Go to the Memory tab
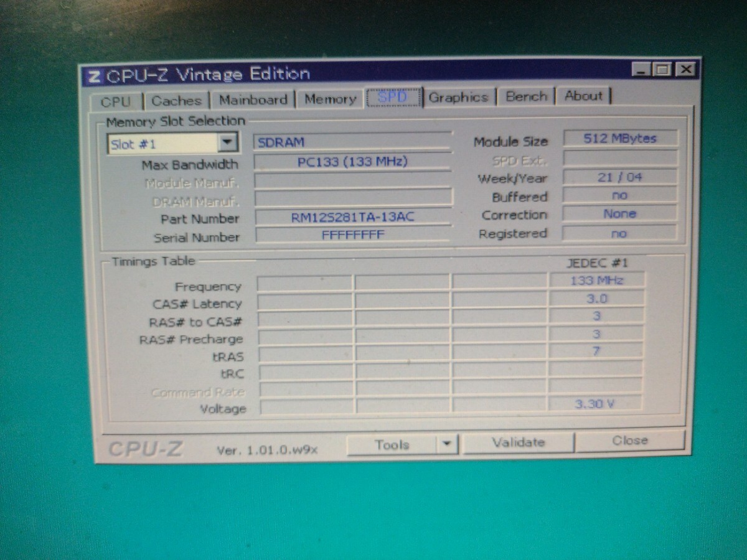The image size is (747, 560). (x=330, y=99)
